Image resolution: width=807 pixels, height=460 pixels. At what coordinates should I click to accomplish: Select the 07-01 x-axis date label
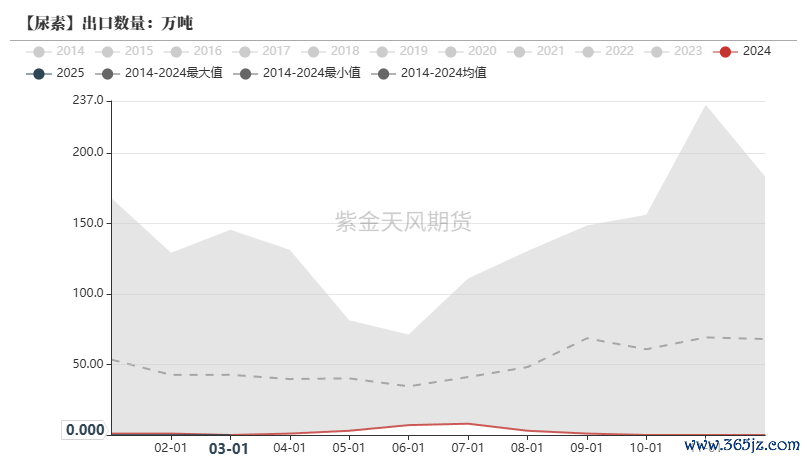tap(468, 449)
